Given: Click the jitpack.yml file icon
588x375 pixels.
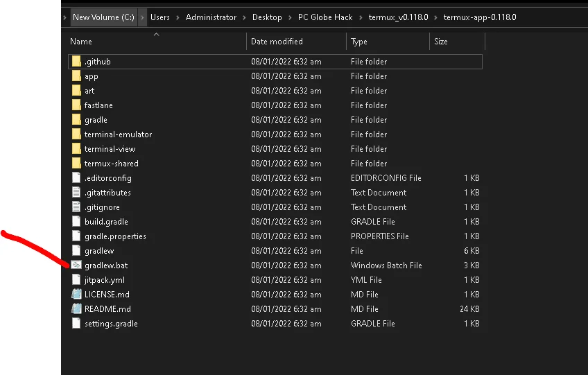Looking at the screenshot, I should pos(76,280).
